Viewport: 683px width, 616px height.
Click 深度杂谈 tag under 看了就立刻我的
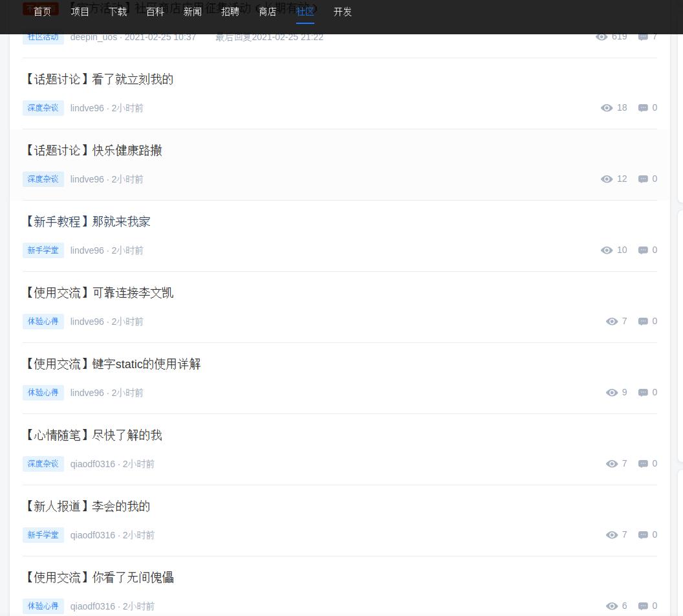(43, 108)
